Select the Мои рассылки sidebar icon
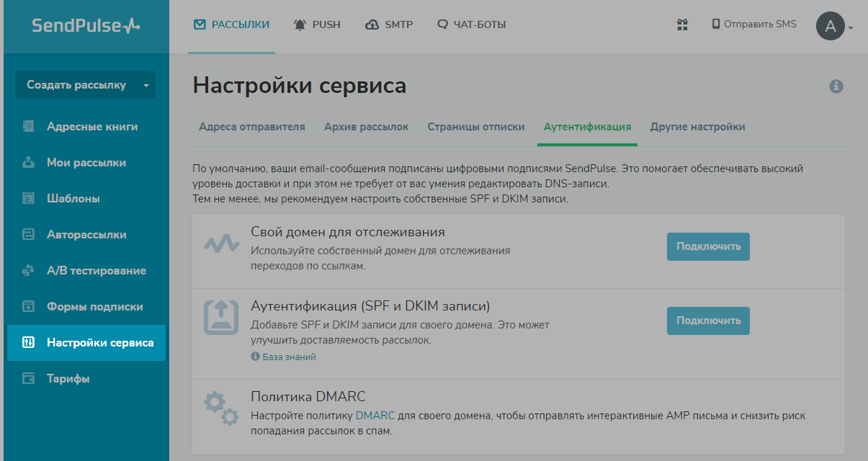The height and width of the screenshot is (461, 868). [x=28, y=162]
